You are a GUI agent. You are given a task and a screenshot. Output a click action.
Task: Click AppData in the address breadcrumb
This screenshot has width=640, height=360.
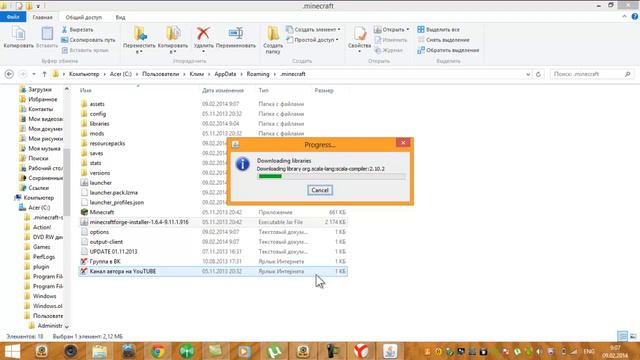tap(225, 74)
